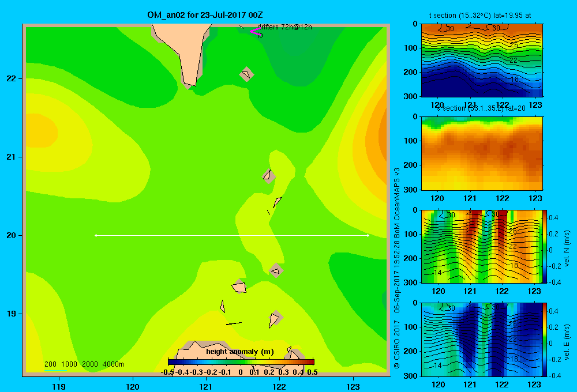This screenshot has width=577, height=392.
Task: Click latitude label '22' on main map axis
Action: [12, 78]
